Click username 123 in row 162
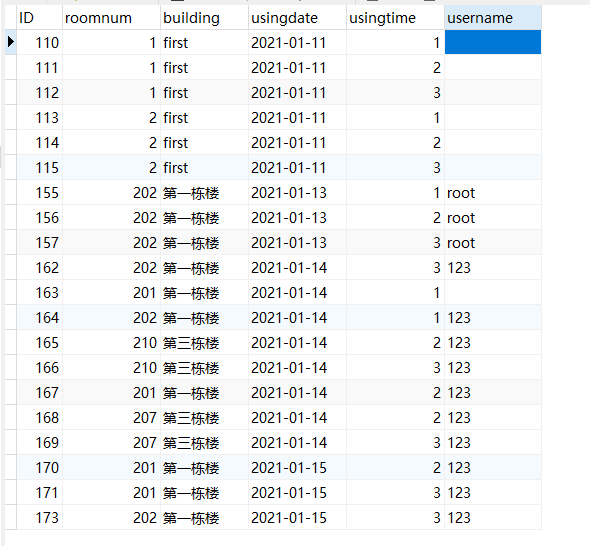 (x=493, y=268)
